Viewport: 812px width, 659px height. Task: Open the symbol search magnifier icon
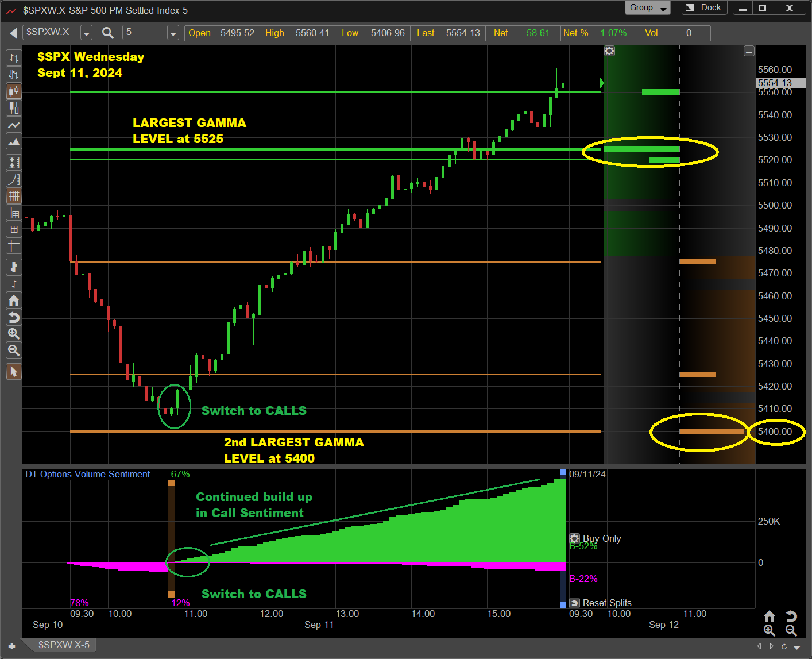(108, 33)
